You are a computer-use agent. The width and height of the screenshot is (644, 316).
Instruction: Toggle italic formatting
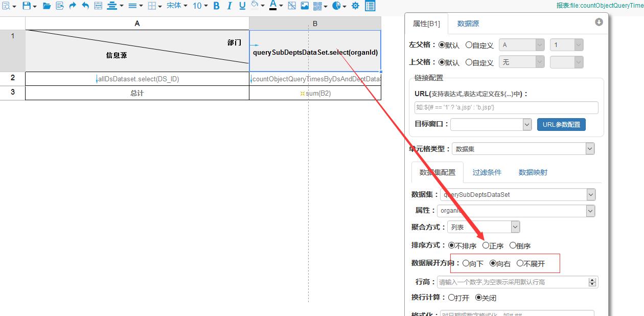(229, 6)
